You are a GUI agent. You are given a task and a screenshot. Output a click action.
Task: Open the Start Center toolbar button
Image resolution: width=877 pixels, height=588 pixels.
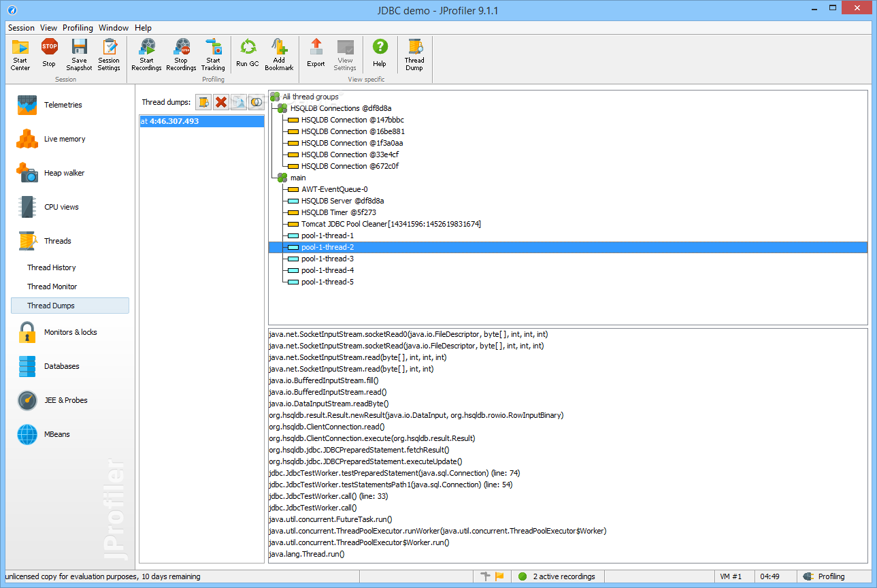click(20, 54)
